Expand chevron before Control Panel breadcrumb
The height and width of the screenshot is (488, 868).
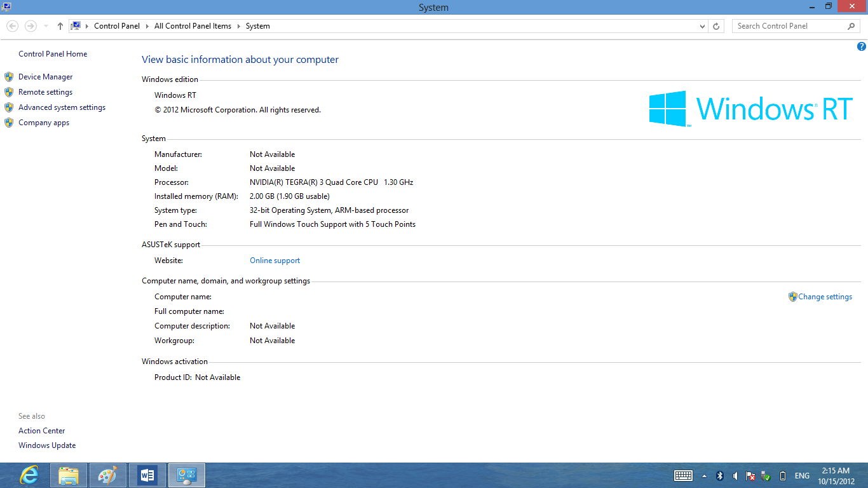pos(87,26)
